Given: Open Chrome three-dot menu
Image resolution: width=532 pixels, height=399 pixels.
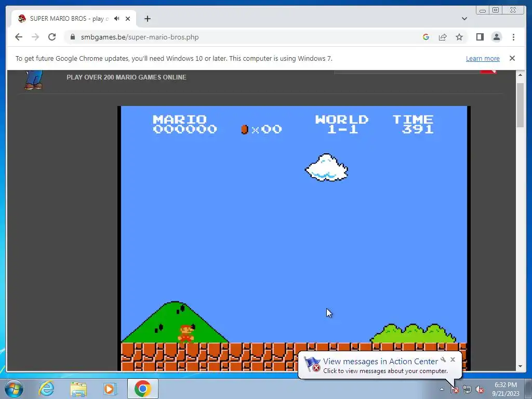Looking at the screenshot, I should [x=513, y=37].
